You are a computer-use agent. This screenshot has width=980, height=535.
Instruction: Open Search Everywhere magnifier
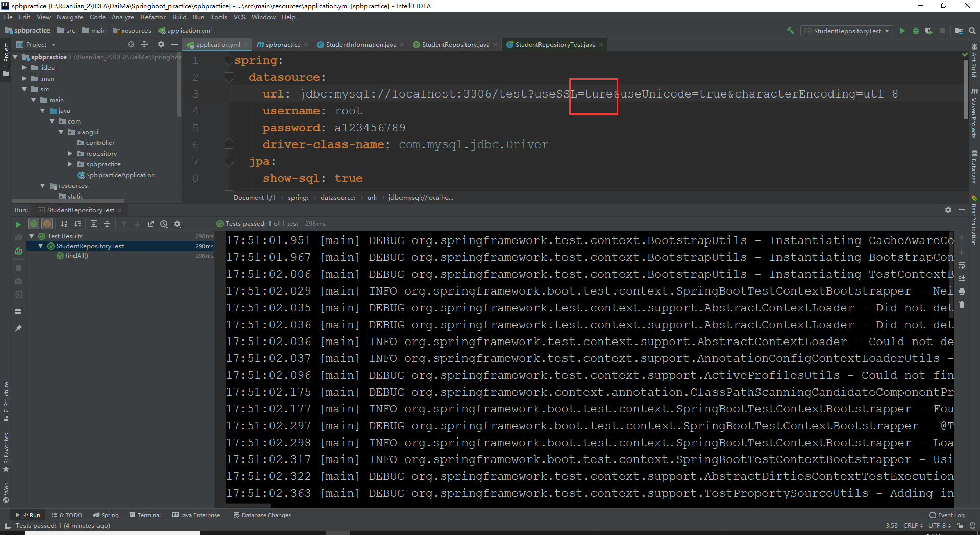click(972, 31)
